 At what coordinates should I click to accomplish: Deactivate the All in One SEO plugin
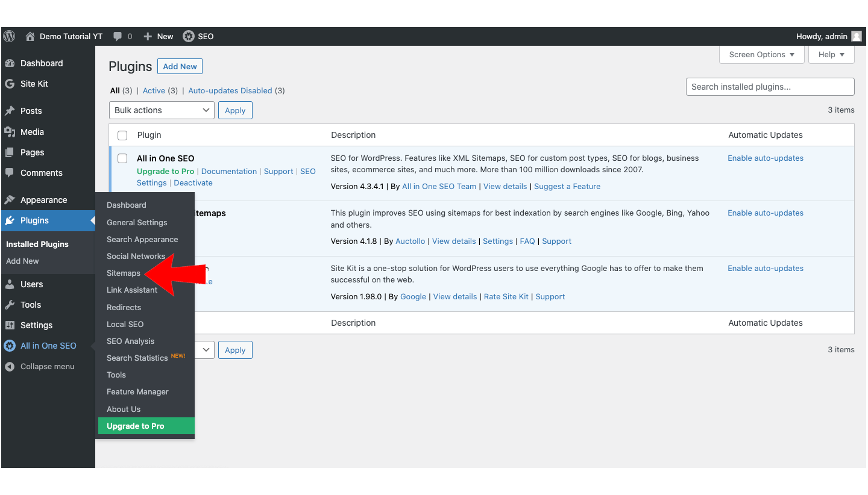click(193, 182)
